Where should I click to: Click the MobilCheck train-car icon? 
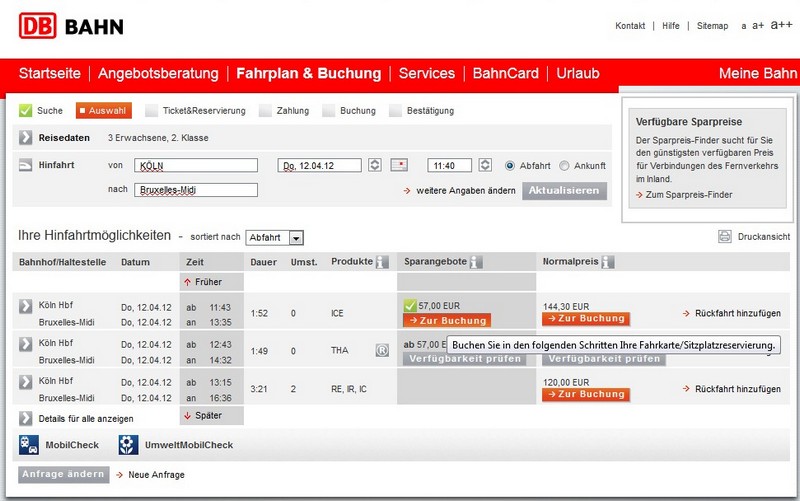click(x=29, y=444)
